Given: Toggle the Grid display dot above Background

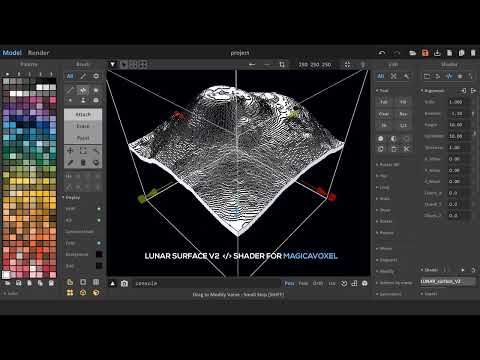Looking at the screenshot, I should coord(99,243).
